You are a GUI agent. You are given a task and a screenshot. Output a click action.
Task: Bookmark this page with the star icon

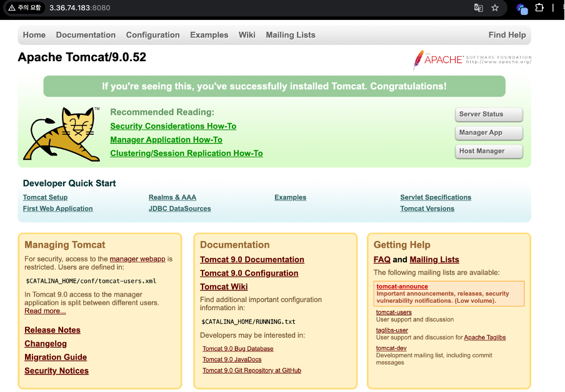click(495, 7)
